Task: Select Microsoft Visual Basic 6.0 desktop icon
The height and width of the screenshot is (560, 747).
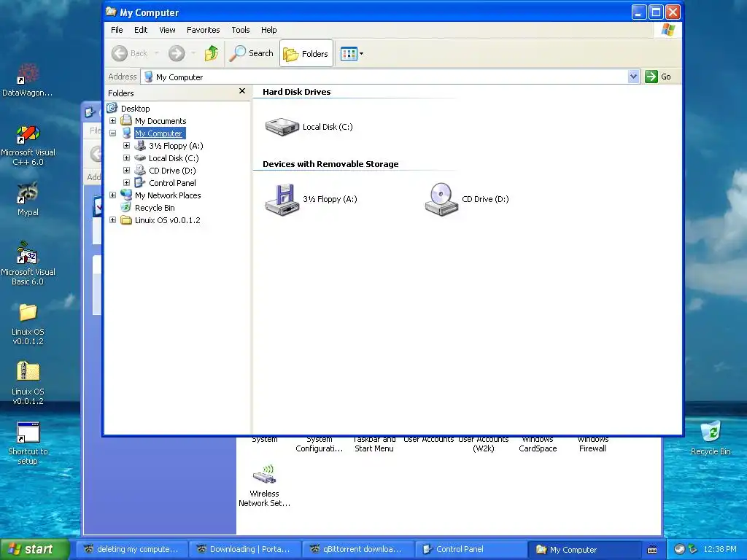Action: click(x=28, y=263)
